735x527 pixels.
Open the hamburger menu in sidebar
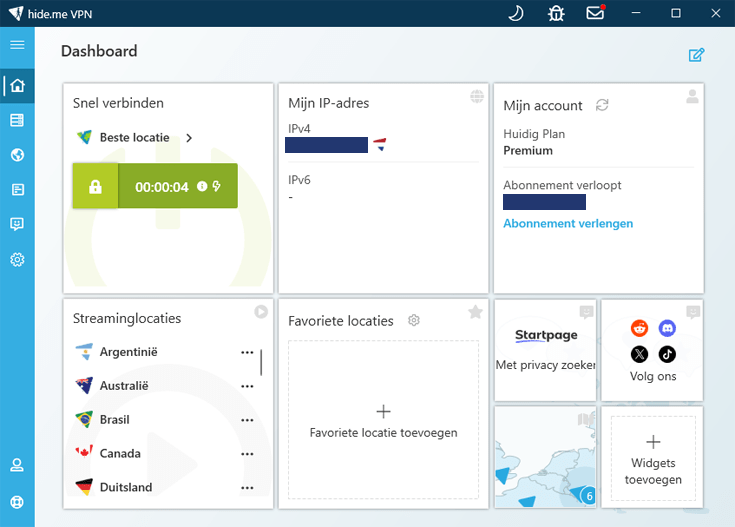[17, 45]
